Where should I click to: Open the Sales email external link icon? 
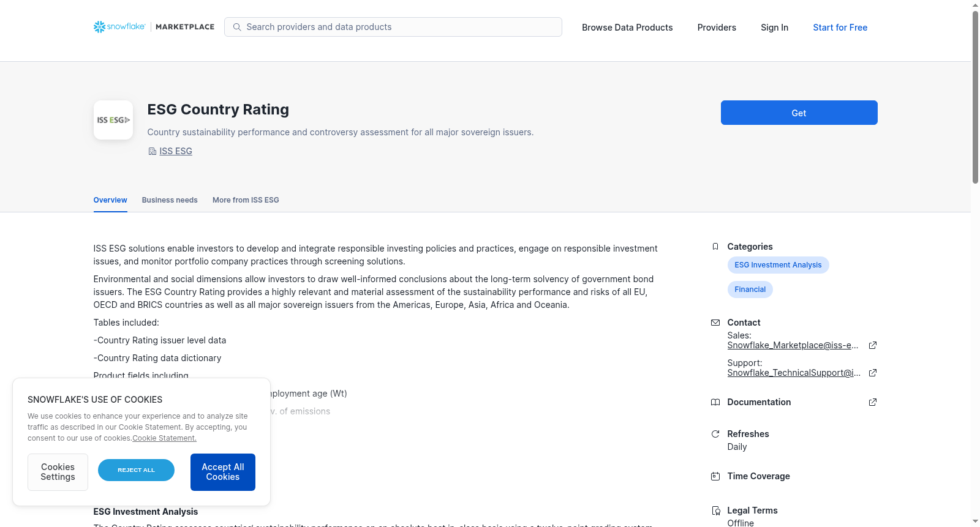pos(873,345)
